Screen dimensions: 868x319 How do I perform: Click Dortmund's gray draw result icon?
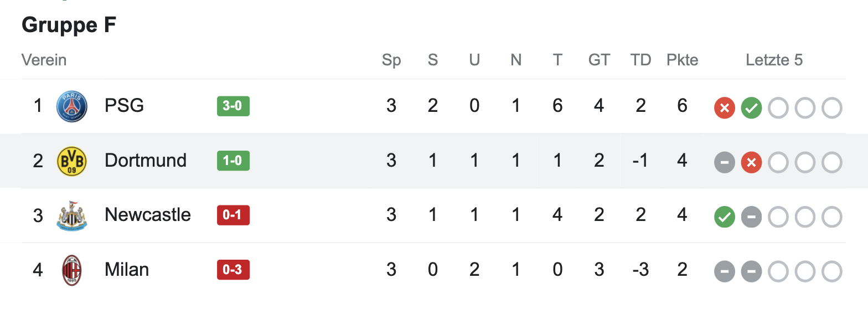[724, 162]
